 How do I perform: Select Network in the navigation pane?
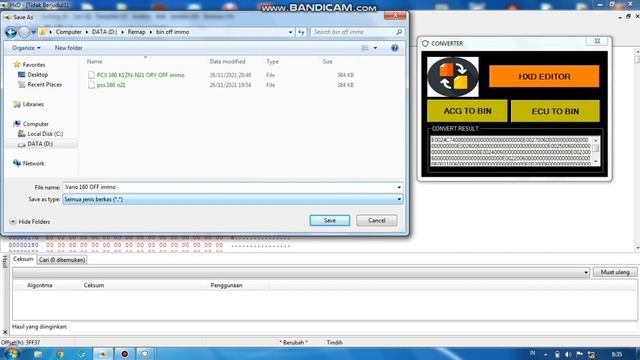point(29,163)
